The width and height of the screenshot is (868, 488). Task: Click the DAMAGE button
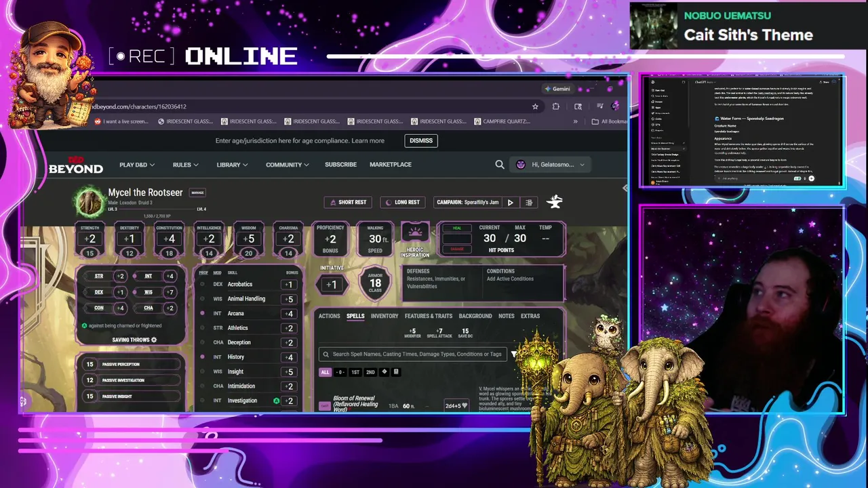click(456, 249)
